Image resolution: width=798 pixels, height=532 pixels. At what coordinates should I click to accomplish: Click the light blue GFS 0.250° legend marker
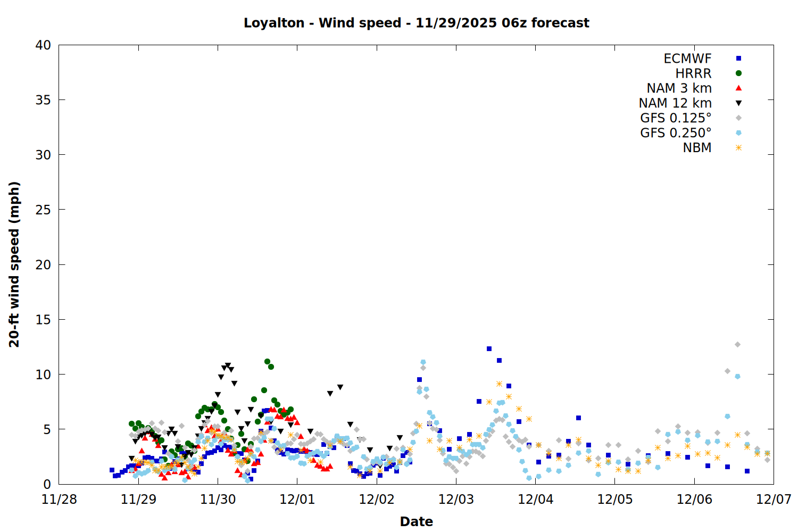738,133
